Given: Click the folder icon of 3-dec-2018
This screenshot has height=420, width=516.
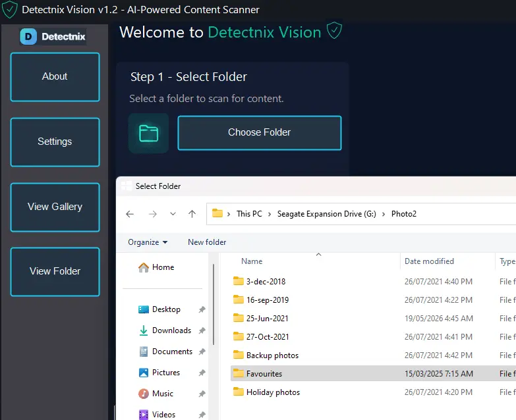Looking at the screenshot, I should tap(239, 281).
